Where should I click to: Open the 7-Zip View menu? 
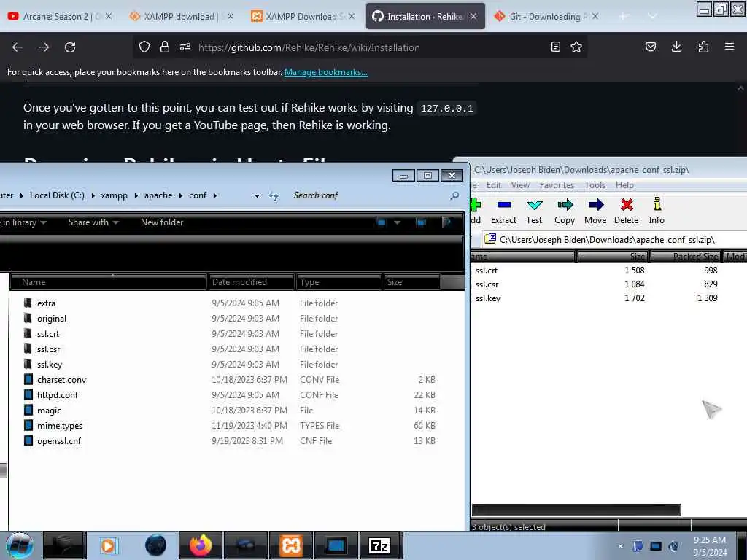[520, 185]
